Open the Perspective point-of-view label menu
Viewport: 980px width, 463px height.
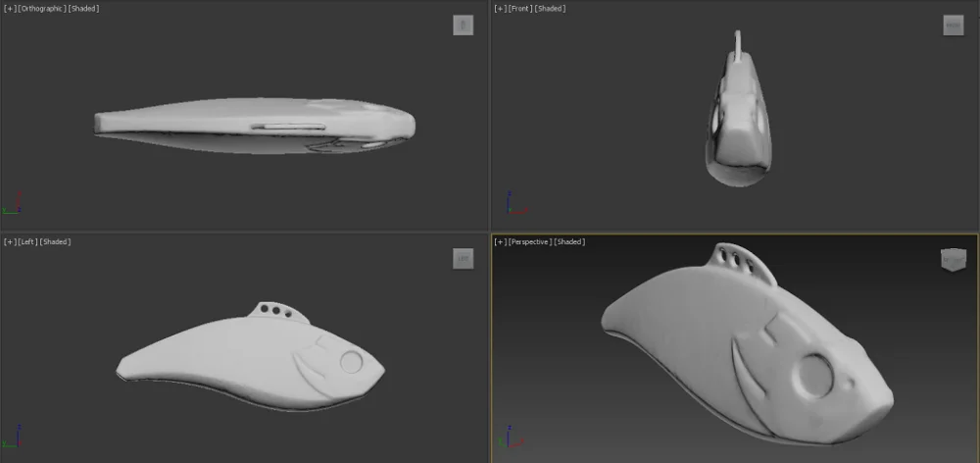click(530, 241)
